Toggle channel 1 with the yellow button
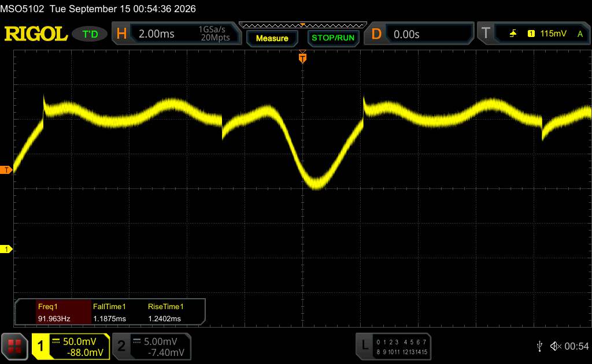This screenshot has height=364, width=592. [71, 347]
